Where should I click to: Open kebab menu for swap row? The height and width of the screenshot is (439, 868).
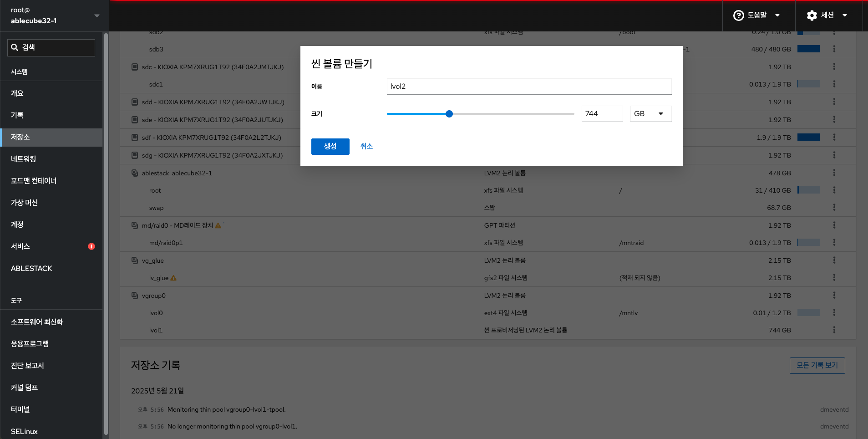pyautogui.click(x=834, y=207)
